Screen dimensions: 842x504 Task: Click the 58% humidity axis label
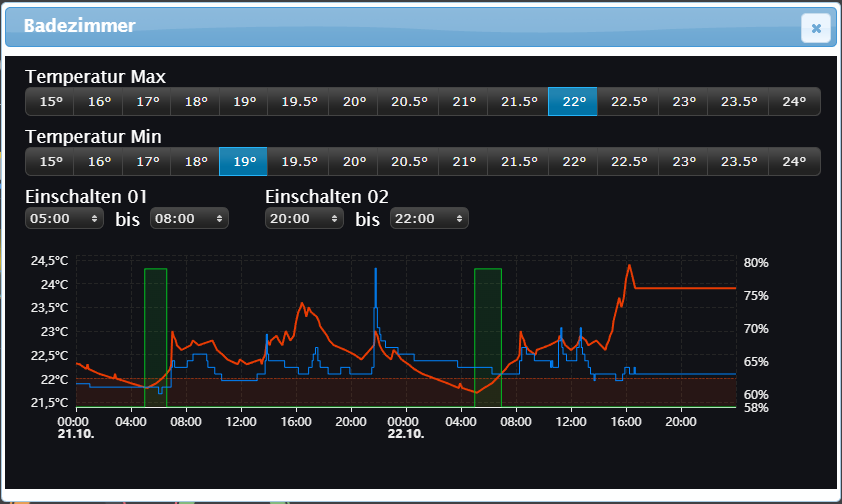tap(756, 408)
